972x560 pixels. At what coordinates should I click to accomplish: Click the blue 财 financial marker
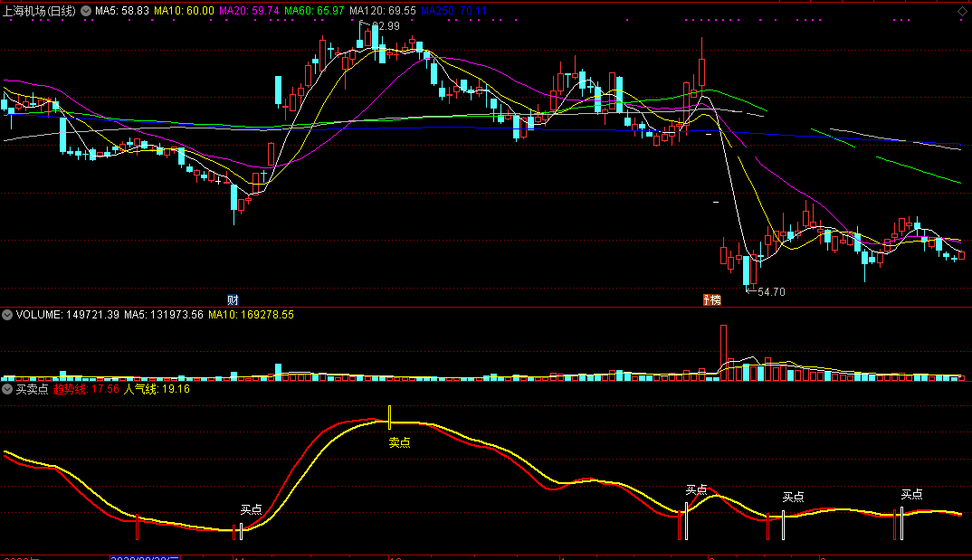(233, 300)
